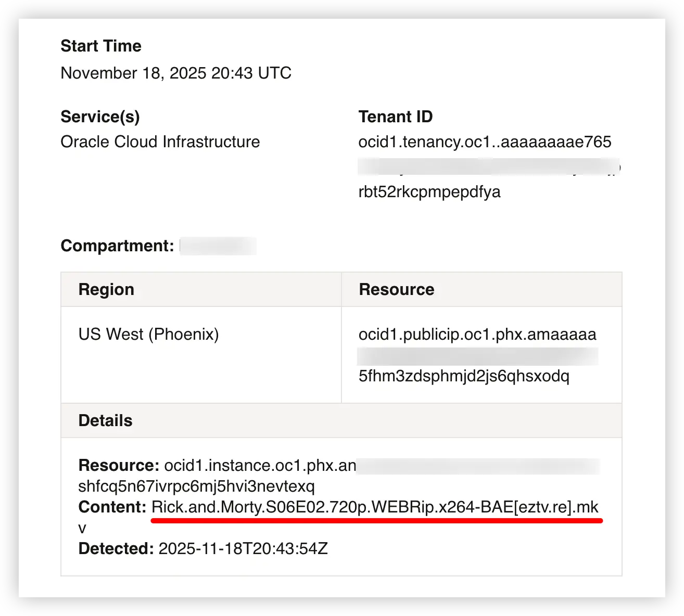684x616 pixels.
Task: Click the instance ID line shfcq5n67ivrpc6mj5hvi3nevtexq
Action: pos(196,486)
